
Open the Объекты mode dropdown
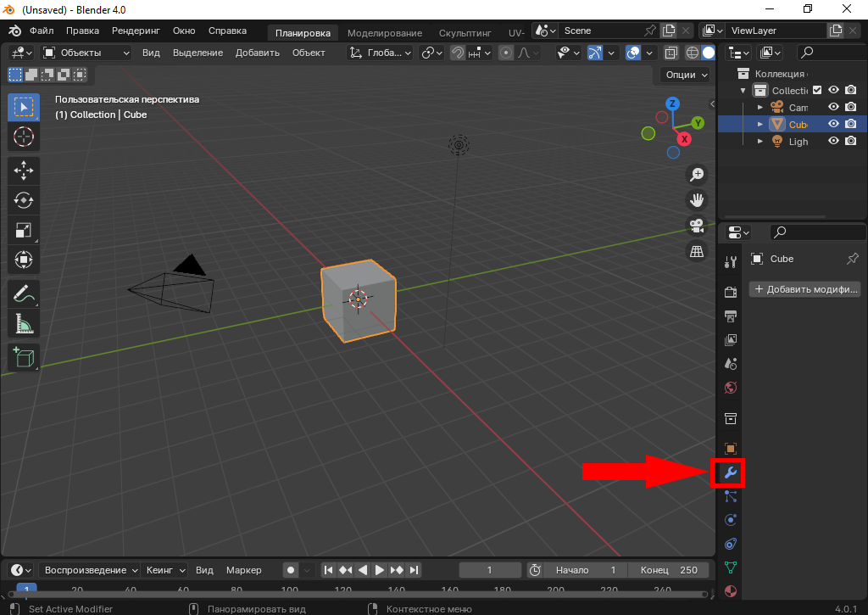point(86,53)
